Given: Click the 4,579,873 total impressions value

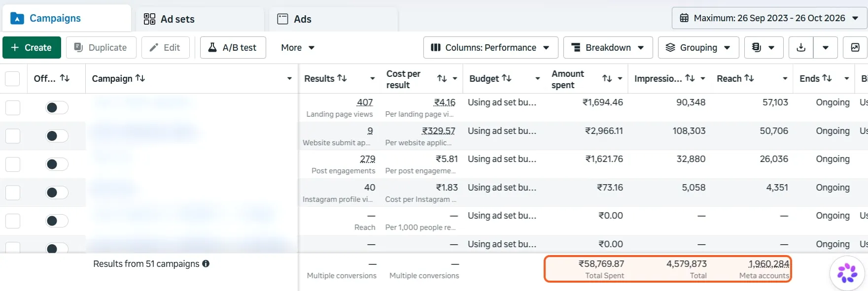Looking at the screenshot, I should [x=687, y=264].
